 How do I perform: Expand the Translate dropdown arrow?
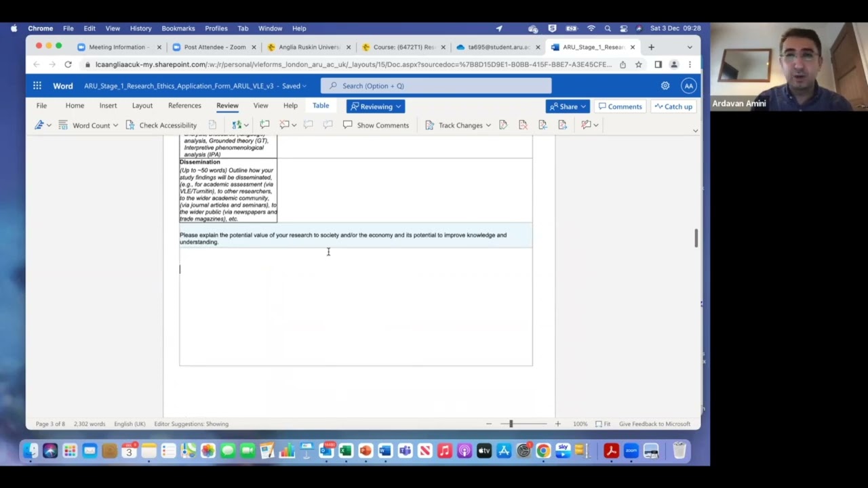click(246, 125)
